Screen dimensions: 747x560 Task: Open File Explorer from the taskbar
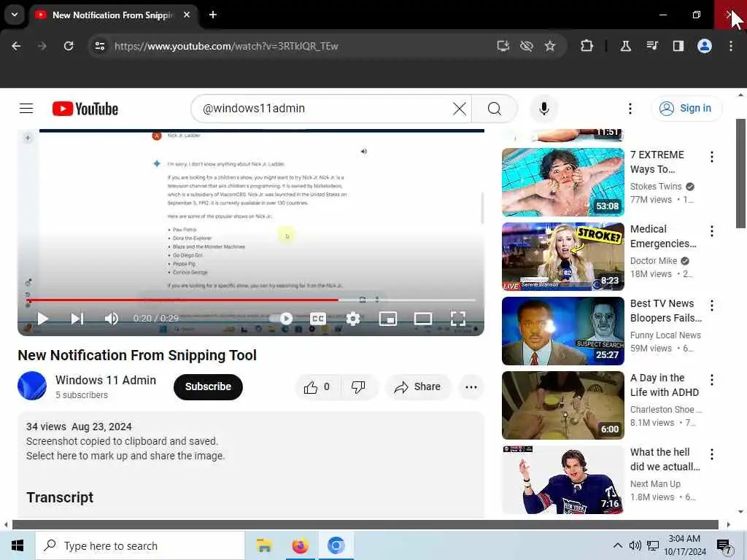click(264, 545)
